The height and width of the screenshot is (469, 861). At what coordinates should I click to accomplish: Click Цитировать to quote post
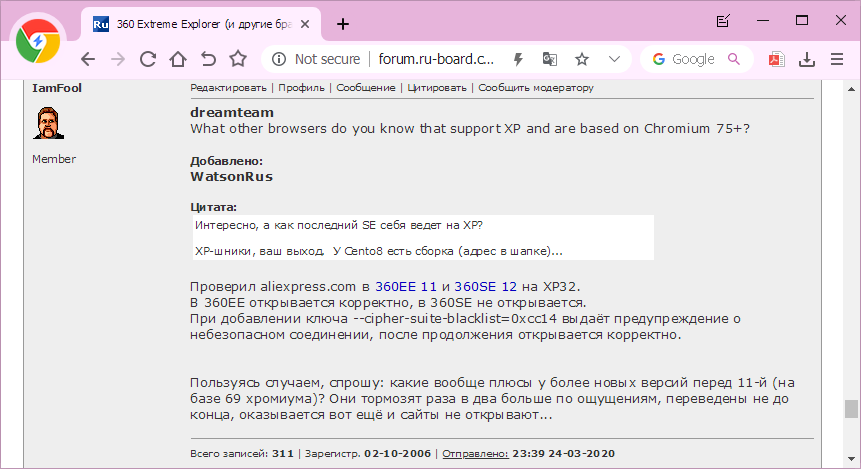pos(437,88)
